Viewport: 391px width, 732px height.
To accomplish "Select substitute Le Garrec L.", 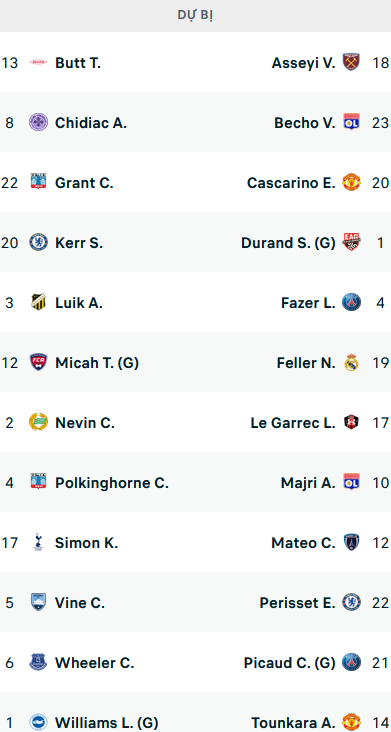I will (x=293, y=423).
